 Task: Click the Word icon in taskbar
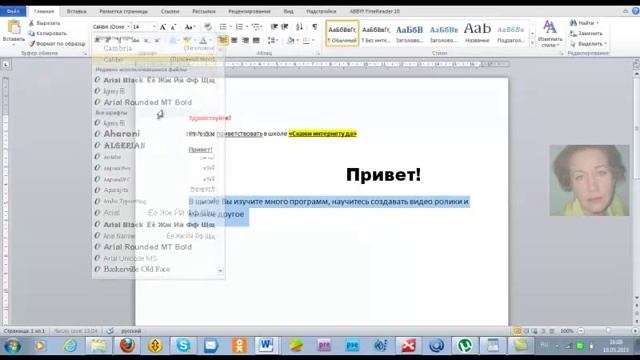click(267, 345)
